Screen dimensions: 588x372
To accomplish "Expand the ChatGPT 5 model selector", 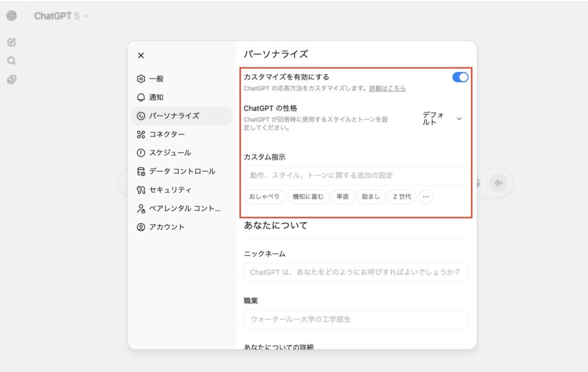I will pyautogui.click(x=61, y=16).
